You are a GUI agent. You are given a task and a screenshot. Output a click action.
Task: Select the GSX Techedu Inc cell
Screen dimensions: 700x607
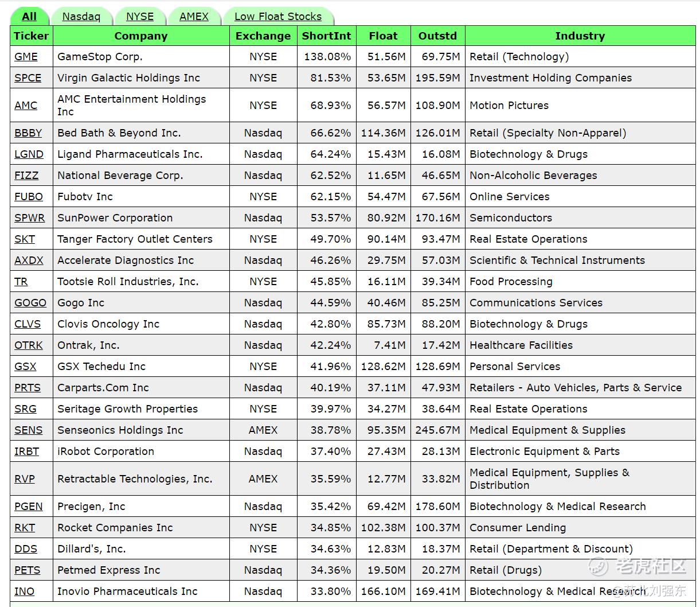pos(141,367)
